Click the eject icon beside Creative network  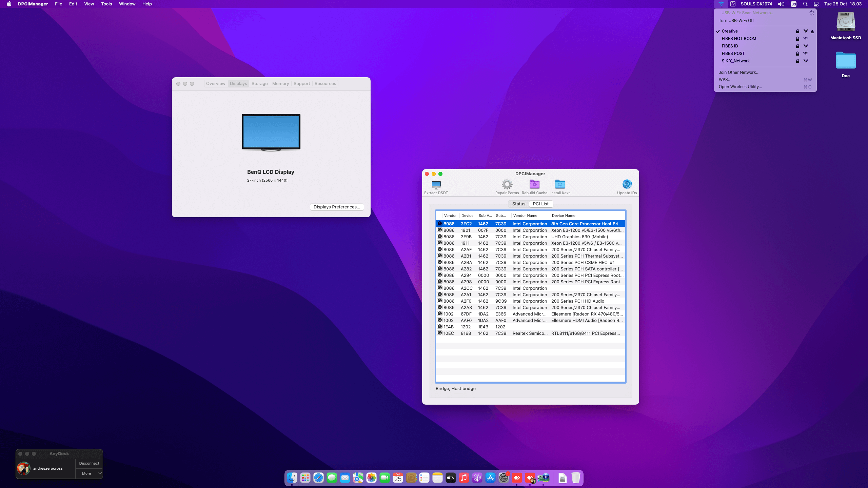tap(812, 31)
